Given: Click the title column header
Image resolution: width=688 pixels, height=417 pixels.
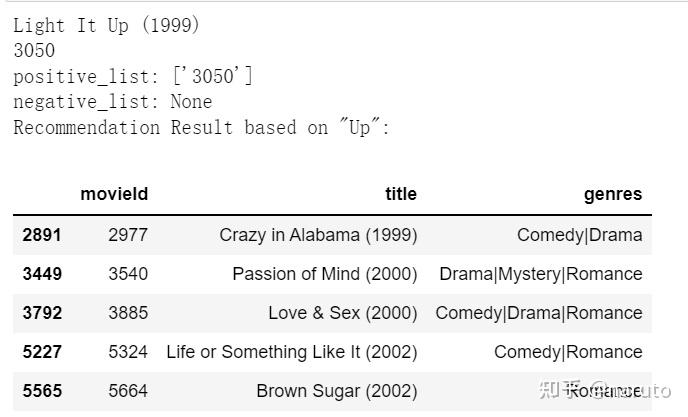Looking at the screenshot, I should click(x=400, y=194).
